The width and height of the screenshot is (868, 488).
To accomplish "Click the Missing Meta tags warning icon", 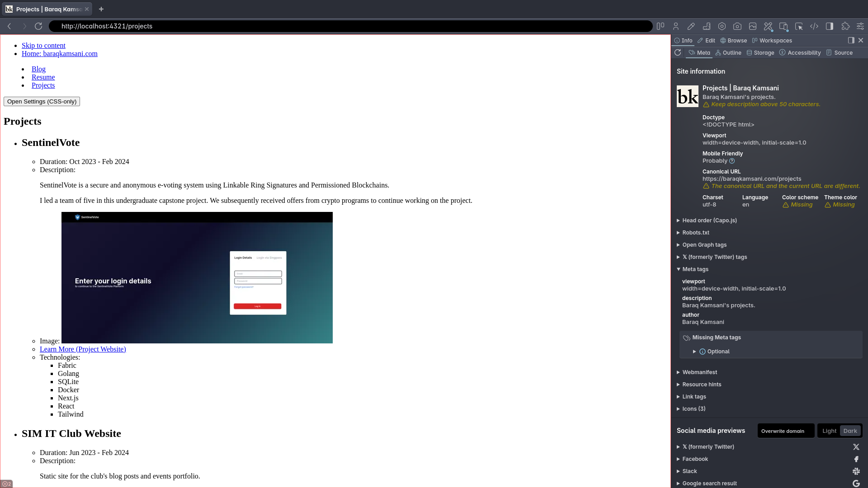I will pos(686,337).
